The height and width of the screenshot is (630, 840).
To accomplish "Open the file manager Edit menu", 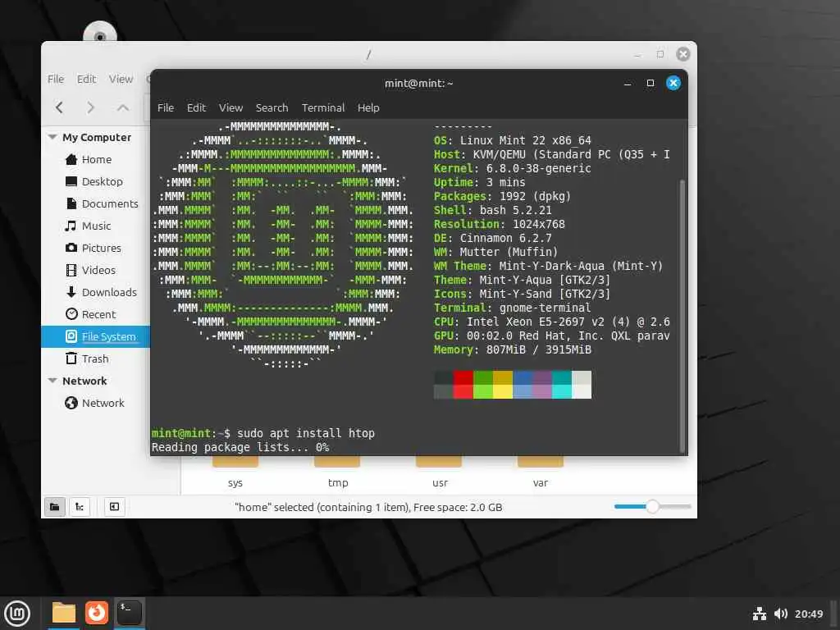I will [x=86, y=79].
